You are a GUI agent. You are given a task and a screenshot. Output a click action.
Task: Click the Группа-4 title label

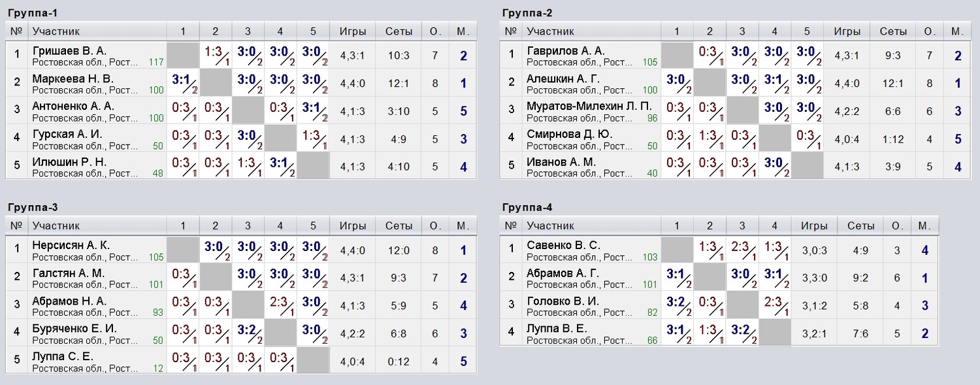pos(527,207)
